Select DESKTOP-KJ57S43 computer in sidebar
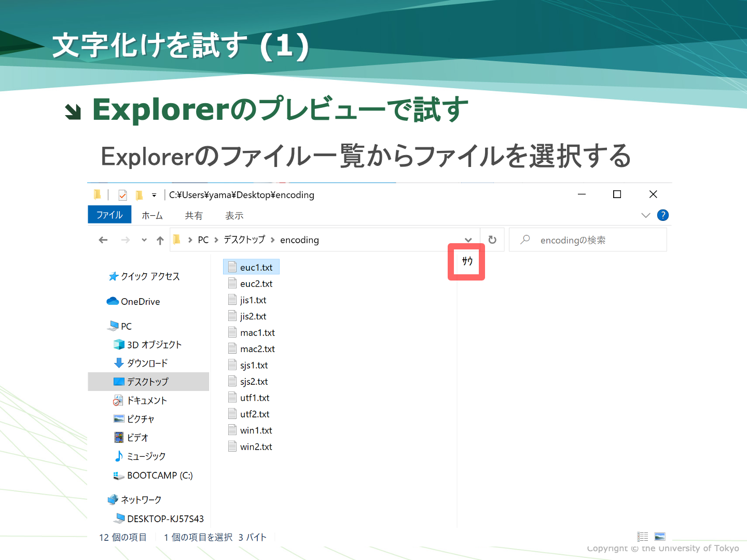The width and height of the screenshot is (747, 560). coord(159,519)
